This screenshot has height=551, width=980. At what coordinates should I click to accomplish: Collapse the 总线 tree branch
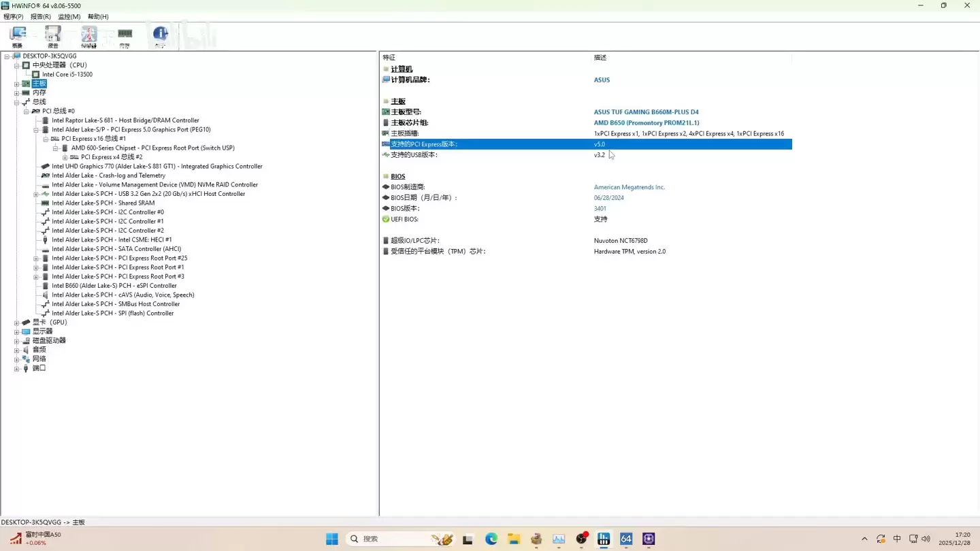(x=16, y=101)
